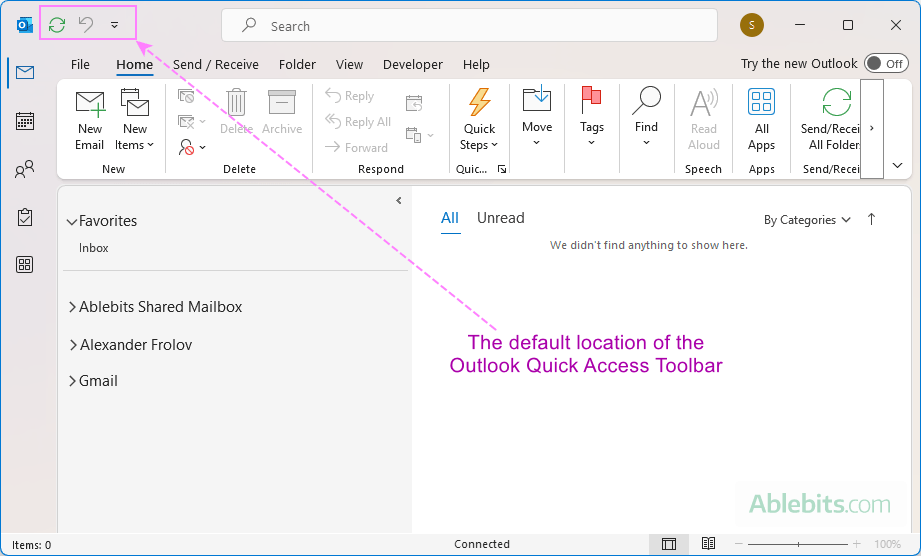Open New Items dropdown

[135, 120]
